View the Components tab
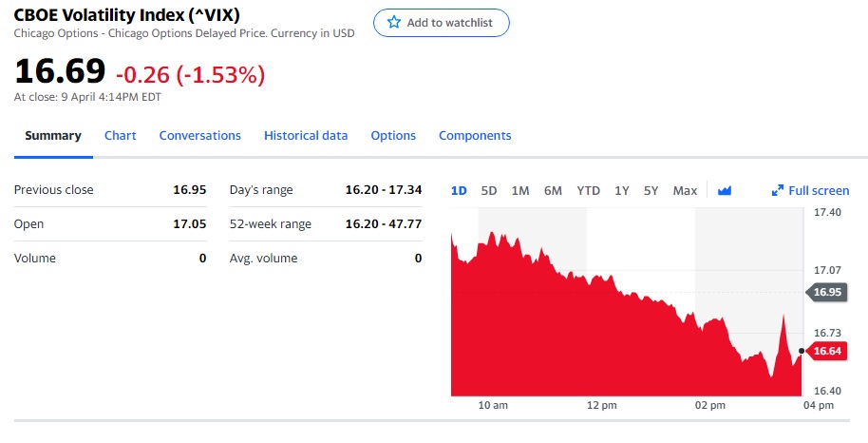Image resolution: width=868 pixels, height=443 pixels. (x=475, y=136)
